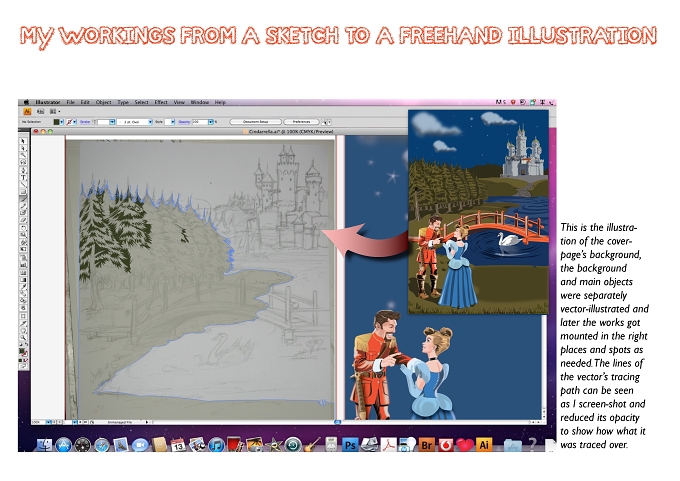Open GarageBand guitar icon in the Dock
Viewport: 680px width, 481px height.
pyautogui.click(x=312, y=444)
